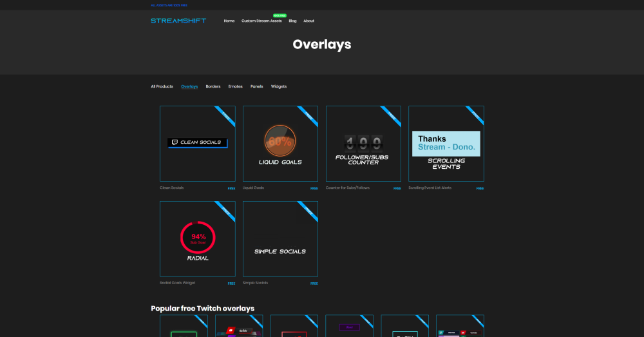Switch to the Widgets category
Screen dimensions: 644x337
coord(279,86)
